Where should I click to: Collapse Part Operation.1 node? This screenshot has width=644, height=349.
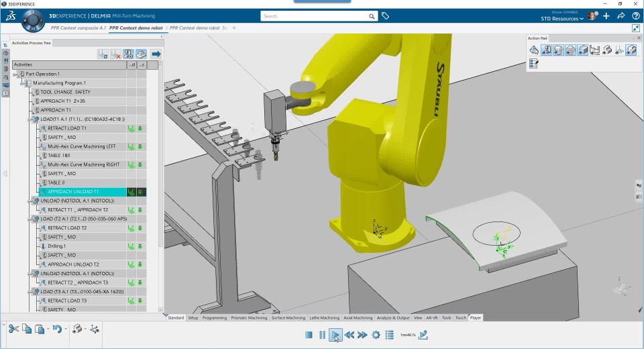(x=15, y=74)
